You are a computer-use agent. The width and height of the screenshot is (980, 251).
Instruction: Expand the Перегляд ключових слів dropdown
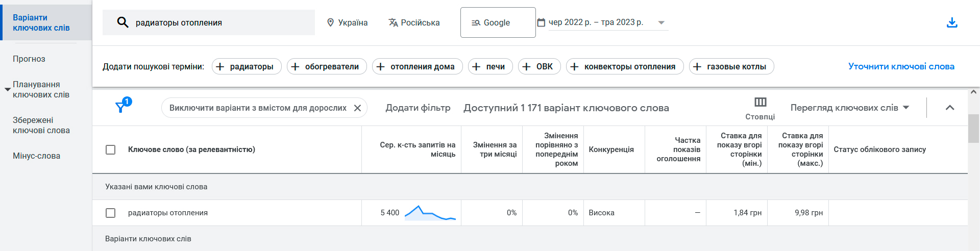(x=850, y=108)
